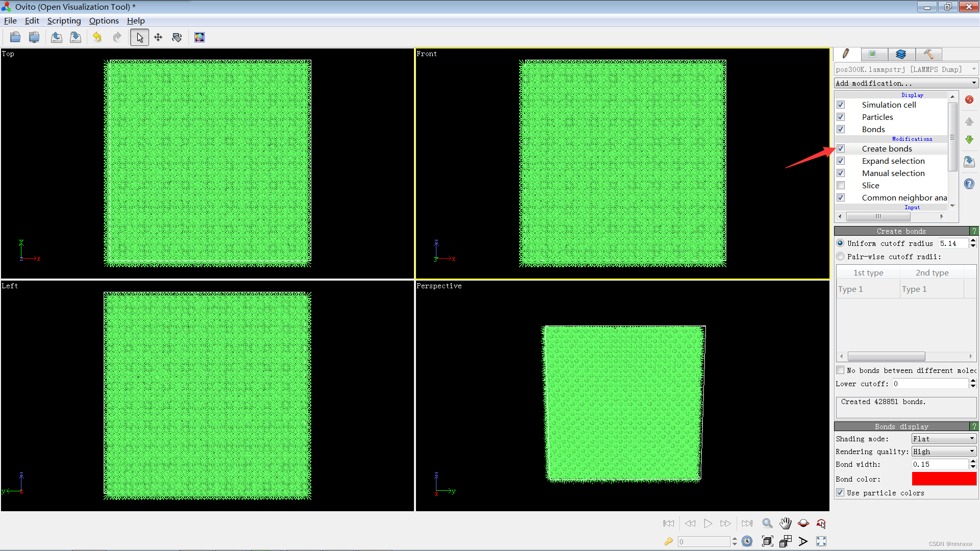
Task: Click the Zoom magnifier tool
Action: point(767,523)
